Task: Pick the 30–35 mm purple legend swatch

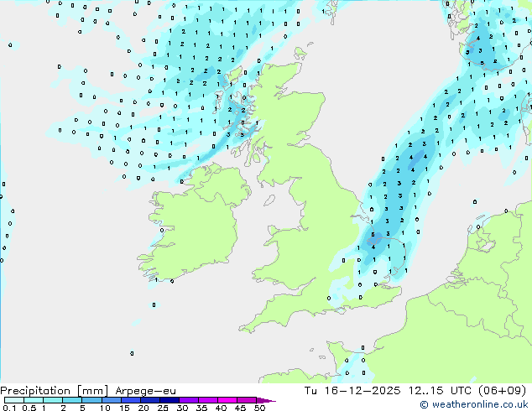Action: pos(188,400)
